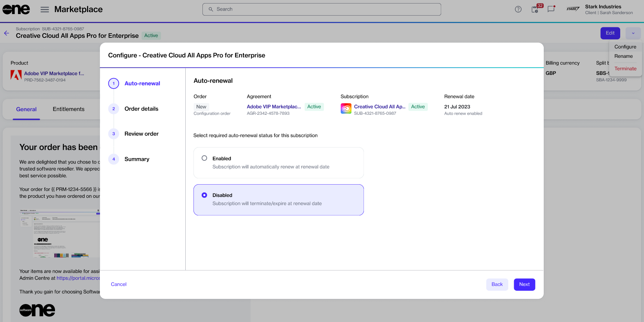The width and height of the screenshot is (644, 322).
Task: Go to Order details step 2
Action: (x=141, y=109)
